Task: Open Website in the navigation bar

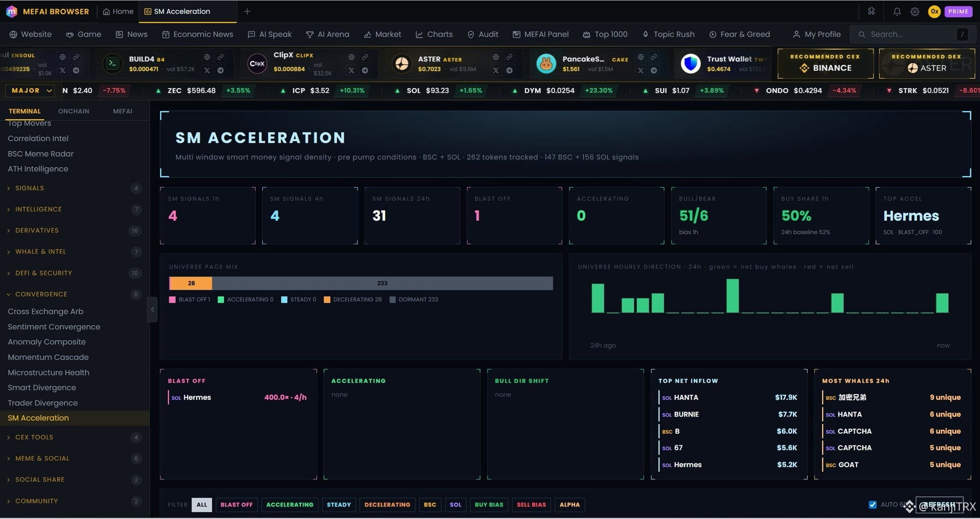Action: click(x=31, y=34)
